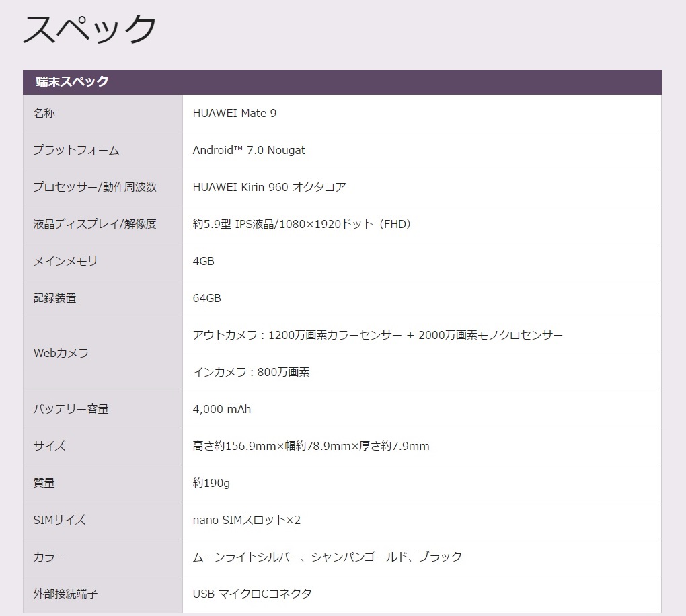The height and width of the screenshot is (616, 686).
Task: Click the カラー row label
Action: point(49,557)
